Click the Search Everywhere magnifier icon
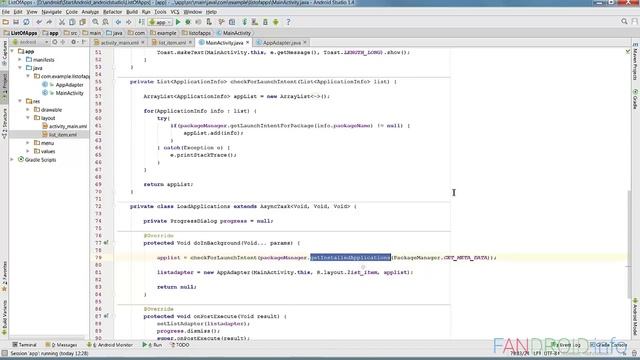This screenshot has width=640, height=360. click(624, 21)
